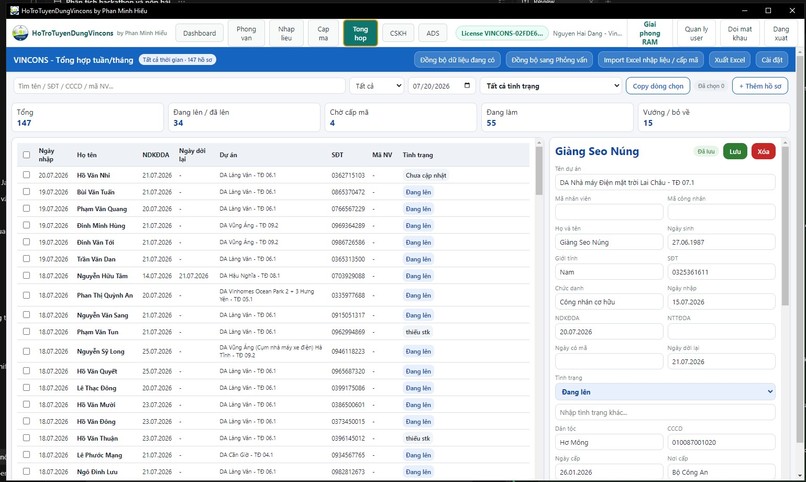Open the CSKH tab
Image resolution: width=806 pixels, height=482 pixels.
pyautogui.click(x=398, y=33)
